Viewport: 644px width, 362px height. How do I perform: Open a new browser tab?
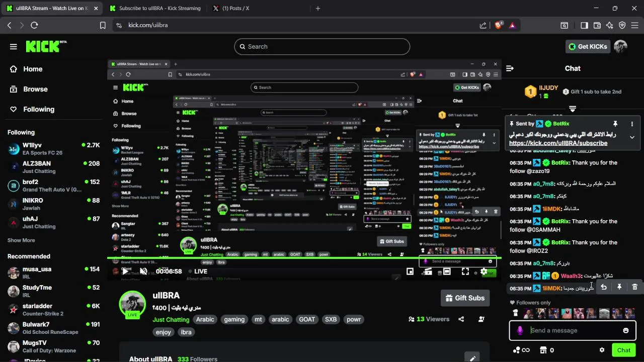point(317,8)
